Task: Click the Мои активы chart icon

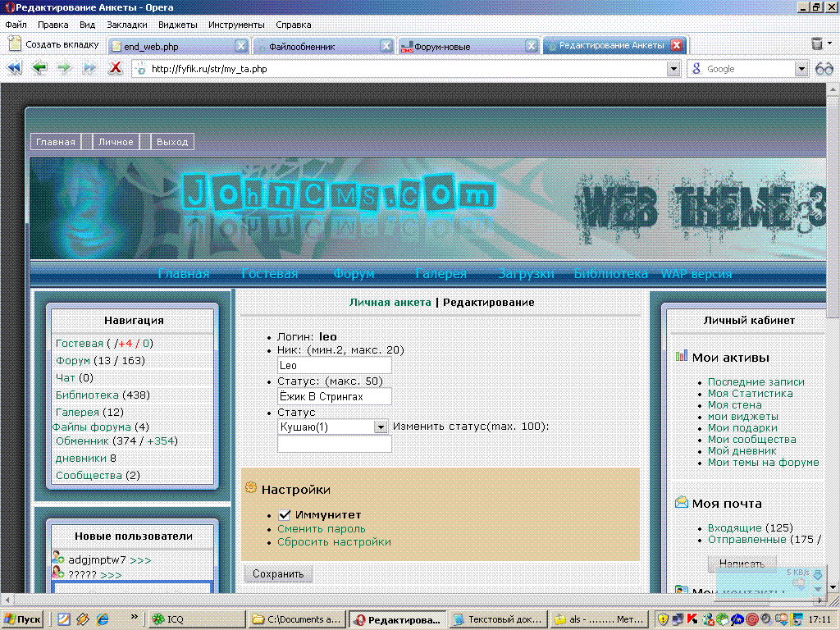Action: (681, 356)
